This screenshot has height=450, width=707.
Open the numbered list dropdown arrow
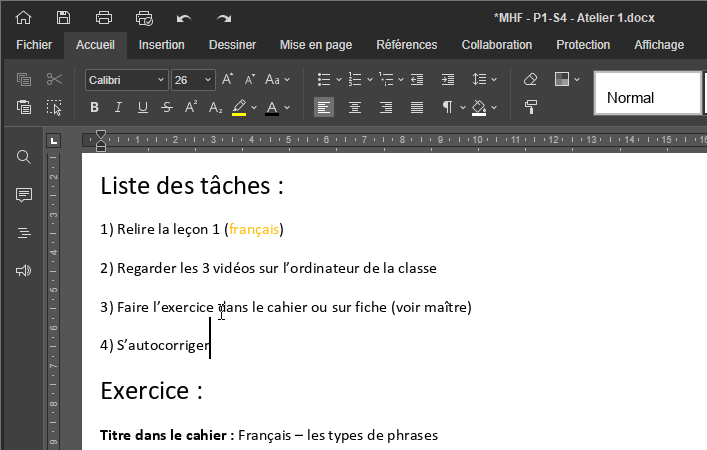point(370,80)
